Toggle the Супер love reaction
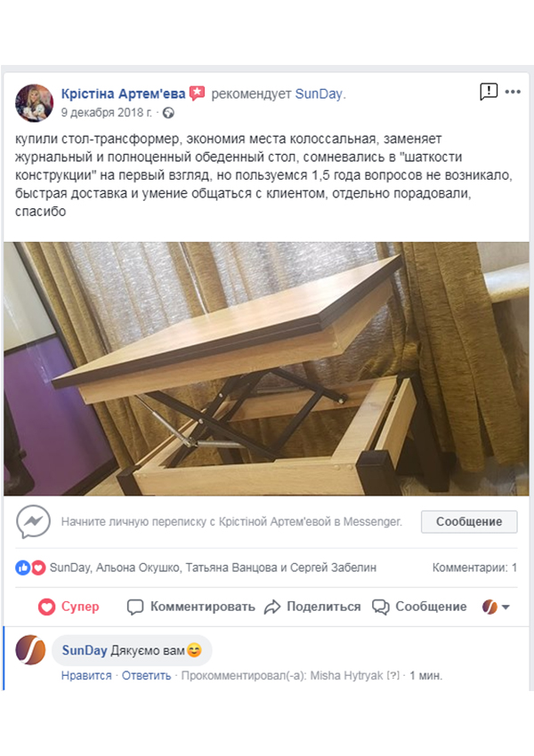This screenshot has width=534, height=756. (x=69, y=607)
